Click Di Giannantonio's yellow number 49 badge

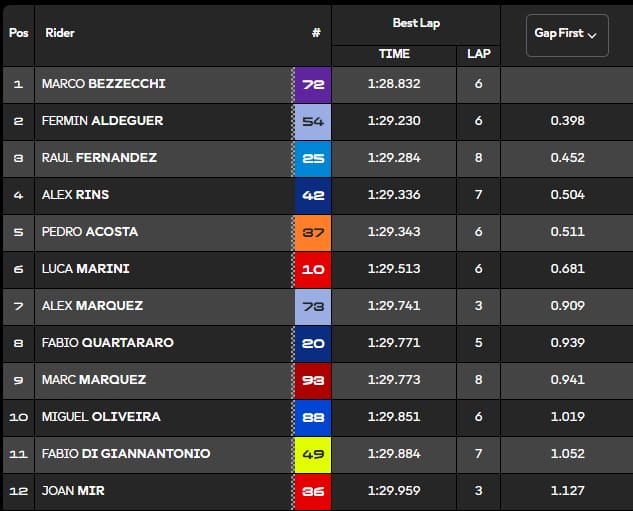pos(313,454)
